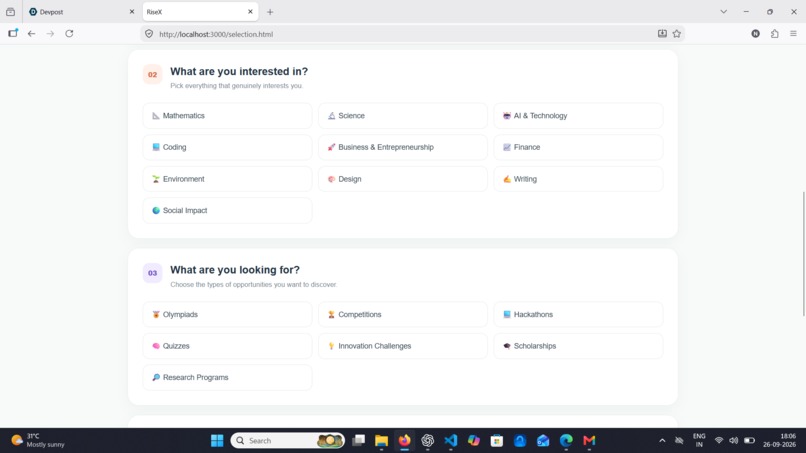
Task: Select the Social Impact interest
Action: point(227,210)
